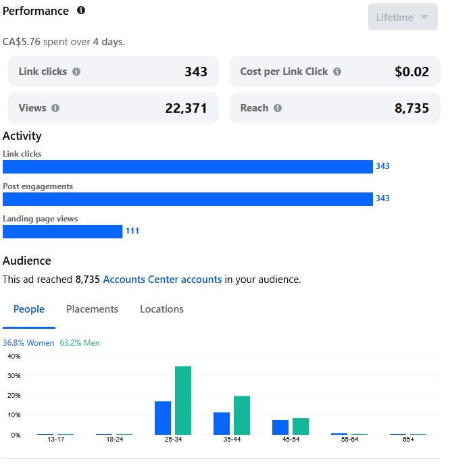Click the Landing page views bar
This screenshot has width=450, height=476.
tap(62, 232)
